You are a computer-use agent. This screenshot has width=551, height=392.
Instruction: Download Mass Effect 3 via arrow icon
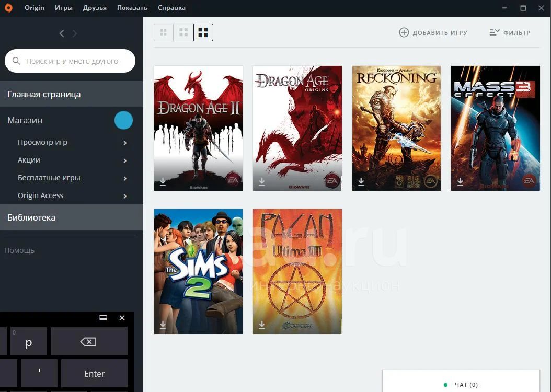(460, 181)
